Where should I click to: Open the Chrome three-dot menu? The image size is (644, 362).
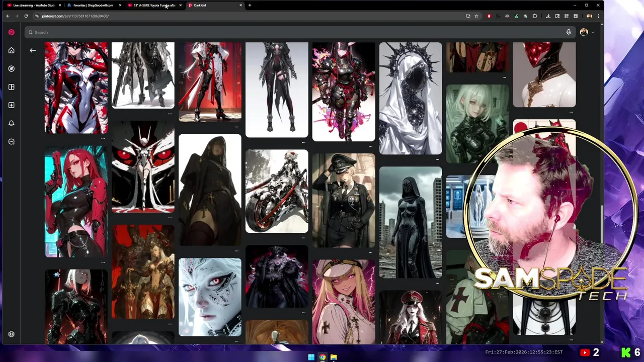(598, 16)
